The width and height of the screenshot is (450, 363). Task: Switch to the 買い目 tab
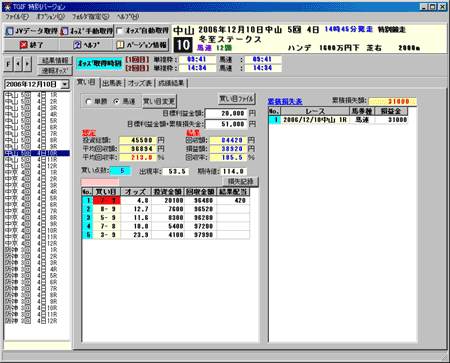(86, 83)
